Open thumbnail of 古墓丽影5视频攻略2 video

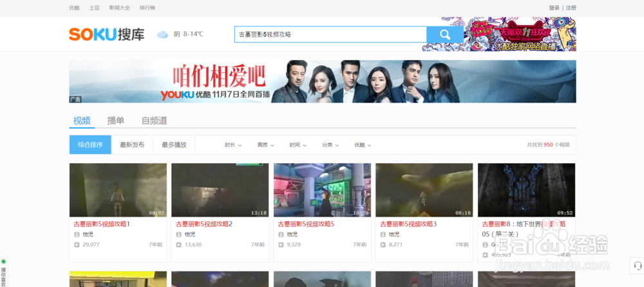click(220, 190)
